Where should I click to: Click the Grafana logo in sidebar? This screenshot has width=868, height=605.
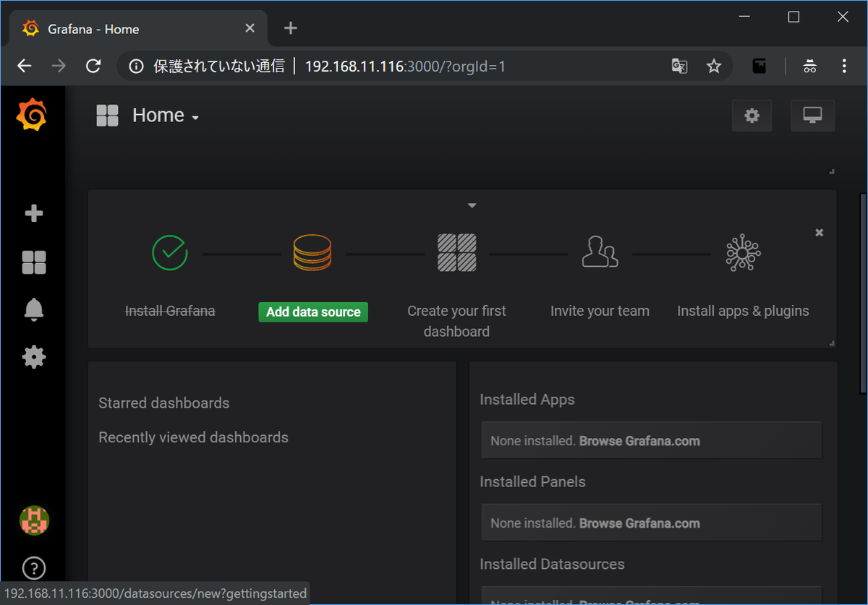point(33,116)
